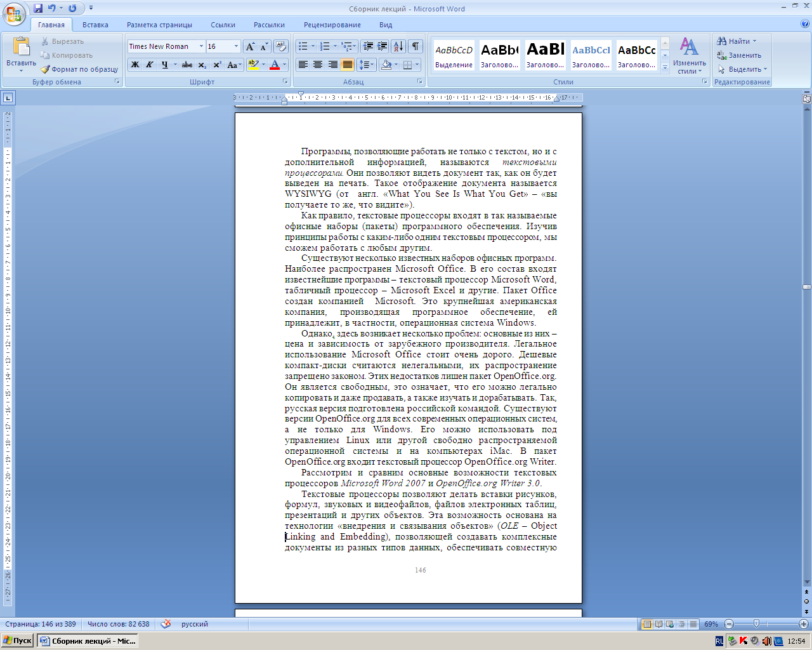Click Выделить (Select) button
Screen dimensions: 812x650
(742, 69)
